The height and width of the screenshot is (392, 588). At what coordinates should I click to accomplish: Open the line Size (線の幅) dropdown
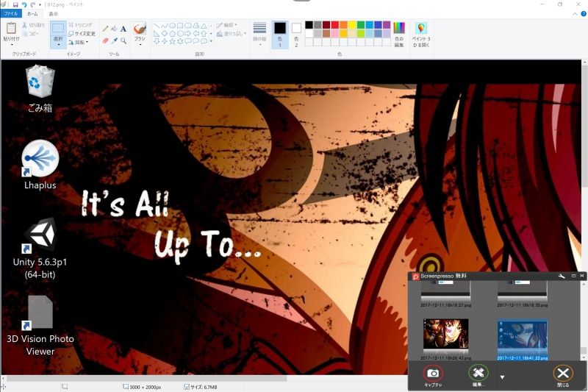pos(259,35)
